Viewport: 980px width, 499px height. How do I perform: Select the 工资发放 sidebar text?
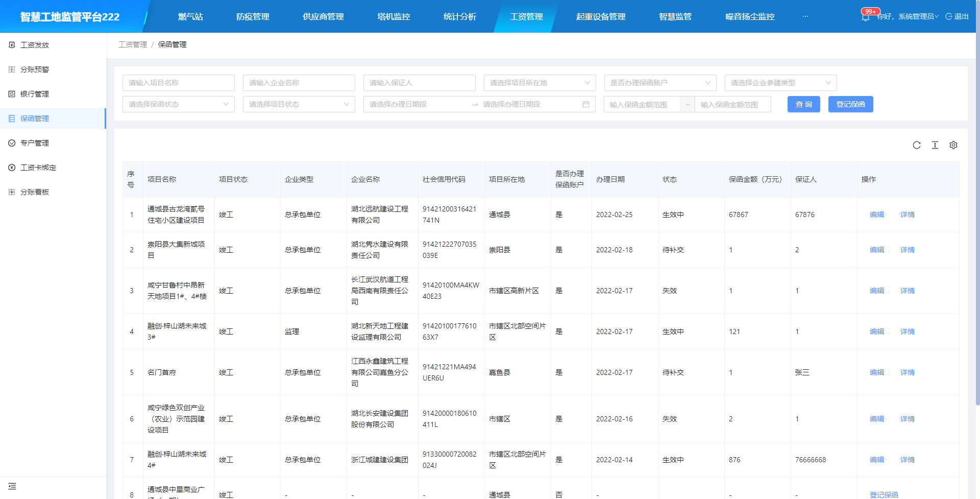(35, 45)
